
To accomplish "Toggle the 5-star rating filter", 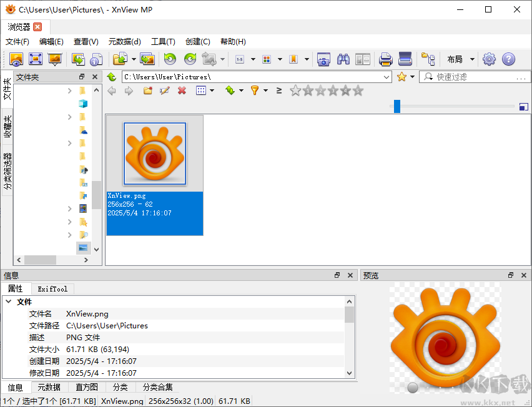I will (358, 91).
